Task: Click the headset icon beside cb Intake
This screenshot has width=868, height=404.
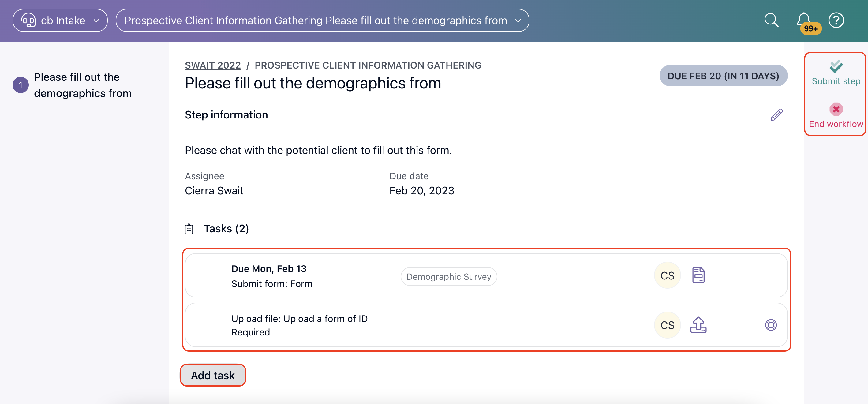Action: (x=28, y=20)
